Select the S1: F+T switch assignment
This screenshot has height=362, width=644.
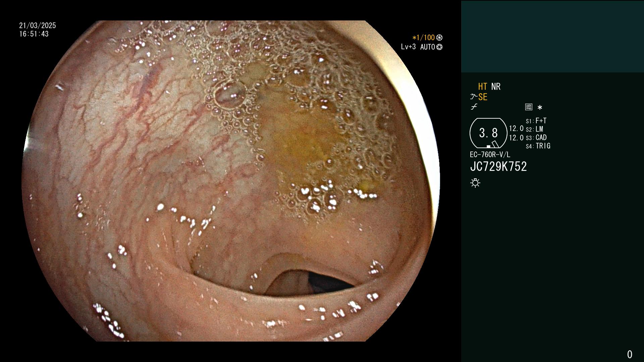(x=536, y=121)
